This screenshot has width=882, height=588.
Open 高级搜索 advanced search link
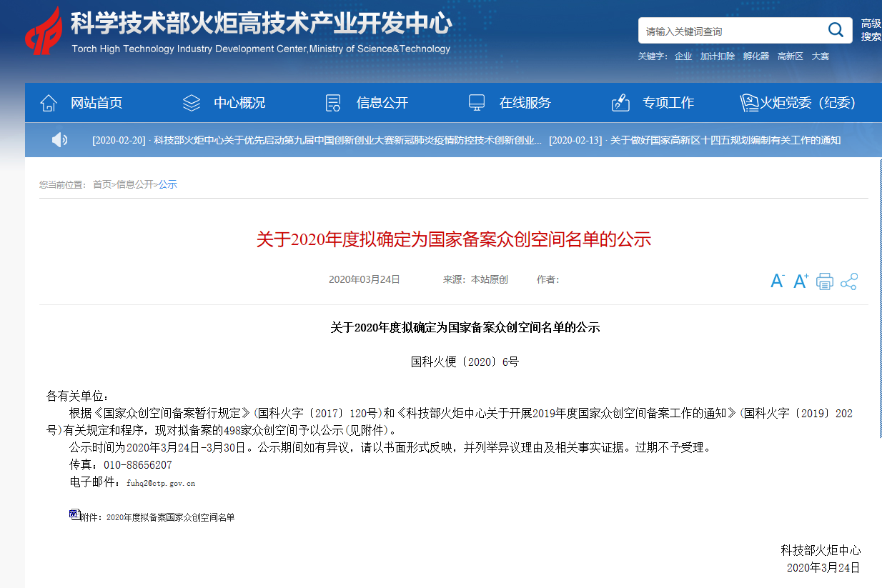(x=871, y=30)
